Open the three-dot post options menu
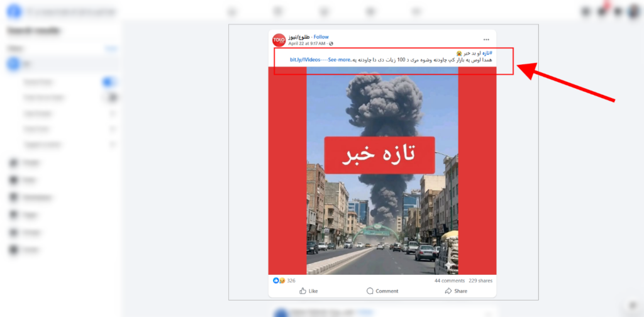 tap(486, 40)
